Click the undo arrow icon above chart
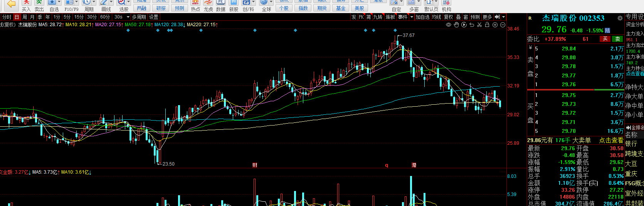Screen dimensions: 644x206 click(x=472, y=25)
